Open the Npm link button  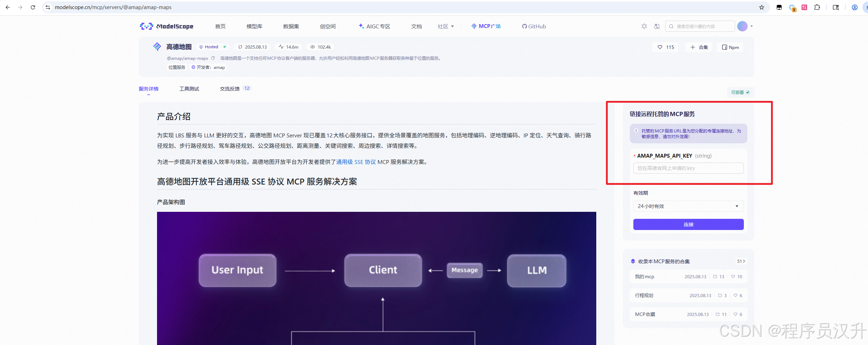point(730,47)
